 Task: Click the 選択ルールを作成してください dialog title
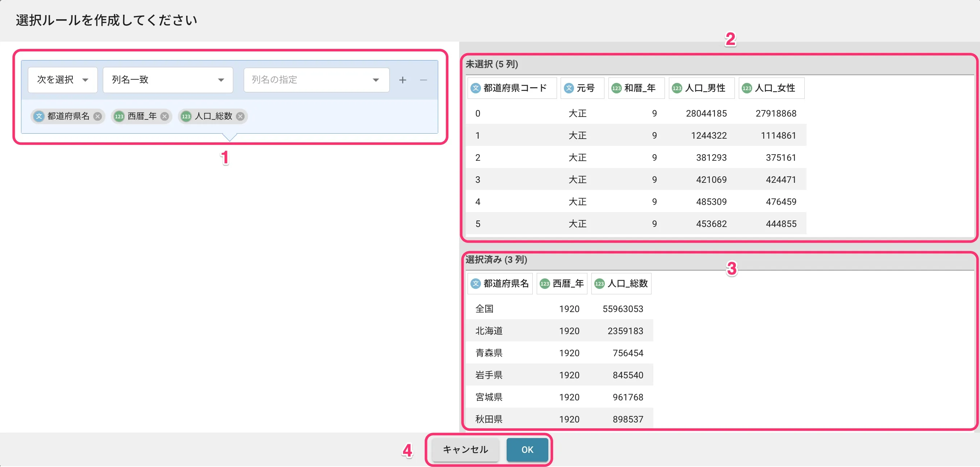point(106,20)
